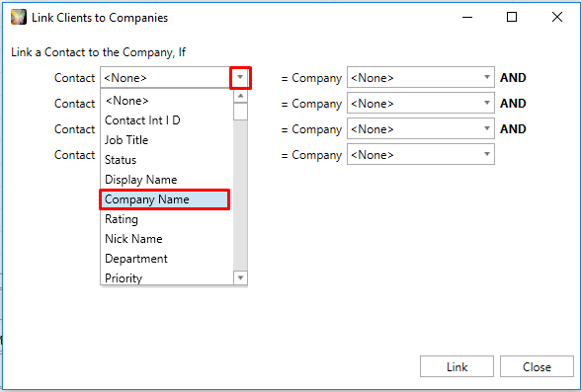Image resolution: width=581 pixels, height=392 pixels.
Task: Choose Nick Name in the dropdown list
Action: click(167, 239)
